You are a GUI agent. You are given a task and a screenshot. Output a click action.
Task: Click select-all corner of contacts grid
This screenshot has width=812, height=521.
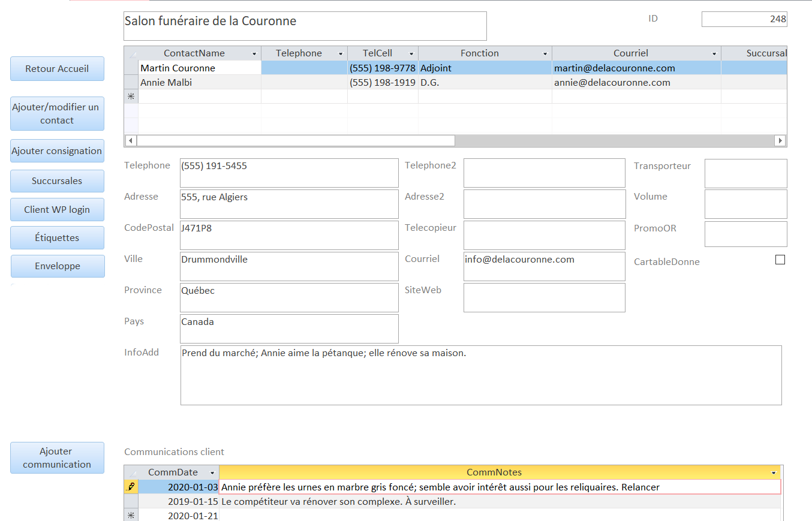[x=131, y=53]
